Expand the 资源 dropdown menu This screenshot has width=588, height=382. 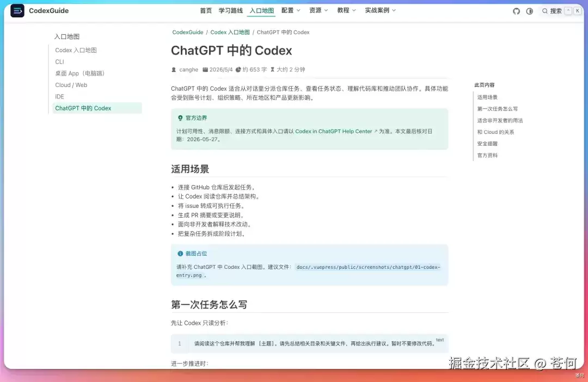click(318, 10)
